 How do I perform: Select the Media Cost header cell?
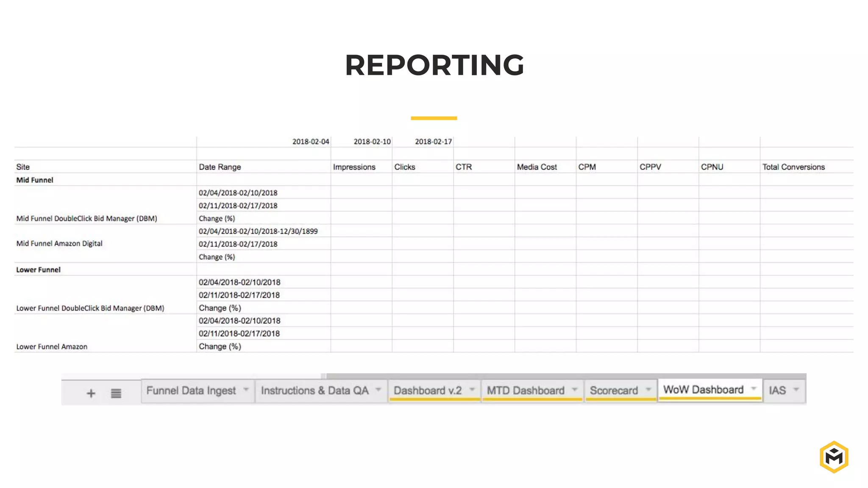pos(545,167)
